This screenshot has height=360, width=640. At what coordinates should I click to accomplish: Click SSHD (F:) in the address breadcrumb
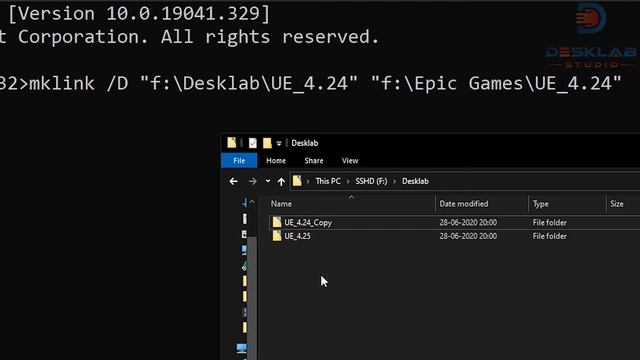click(371, 181)
